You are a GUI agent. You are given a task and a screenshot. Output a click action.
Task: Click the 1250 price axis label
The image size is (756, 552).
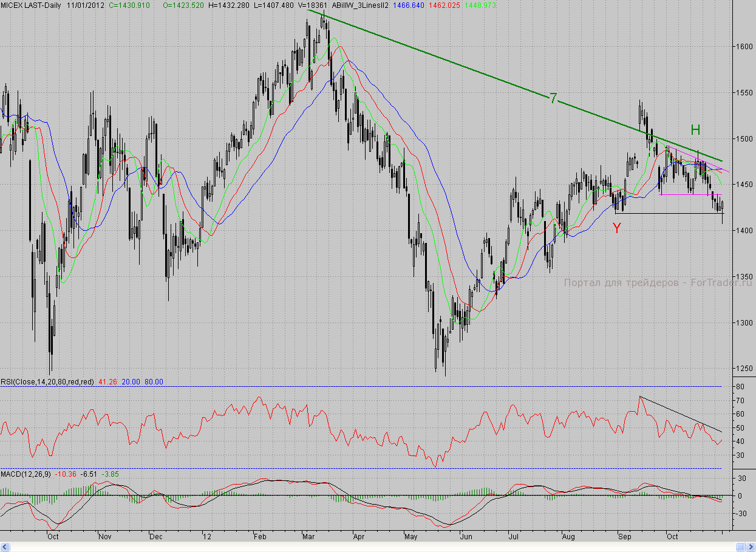tap(744, 369)
